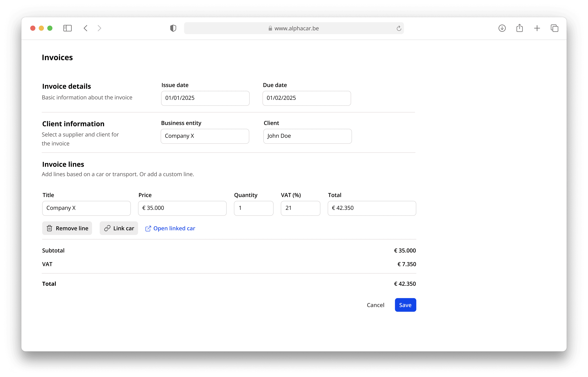Edit the Quantity field
This screenshot has width=588, height=377.
(254, 208)
